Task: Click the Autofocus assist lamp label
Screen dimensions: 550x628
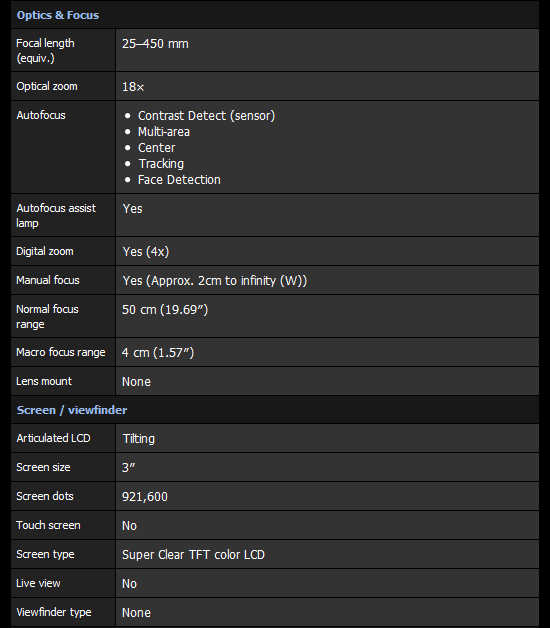Action: (56, 215)
